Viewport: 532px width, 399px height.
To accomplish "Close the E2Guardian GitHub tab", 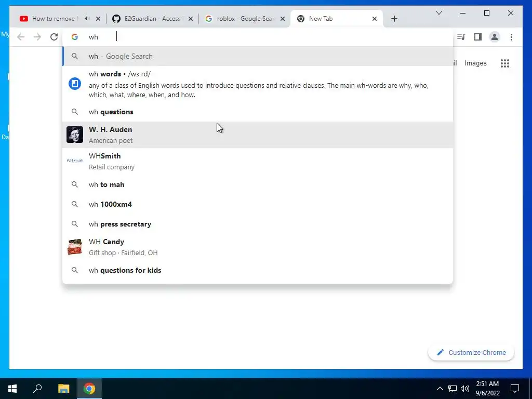I will pos(190,19).
